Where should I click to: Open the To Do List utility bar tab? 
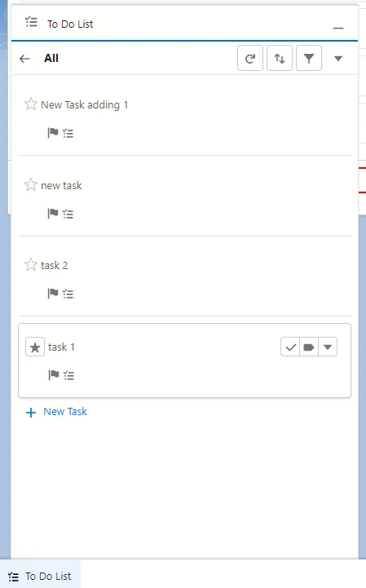pos(40,576)
